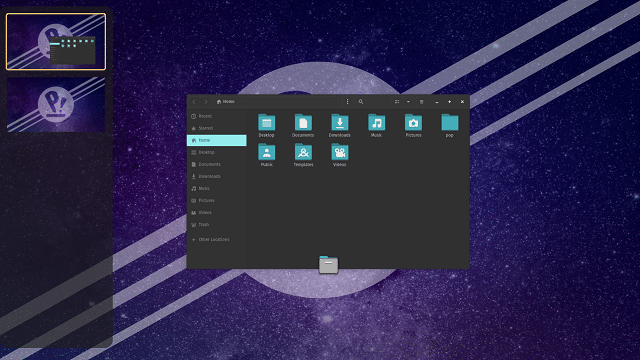Select Recent in the sidebar
Screen dimensions: 640x360
click(216, 116)
